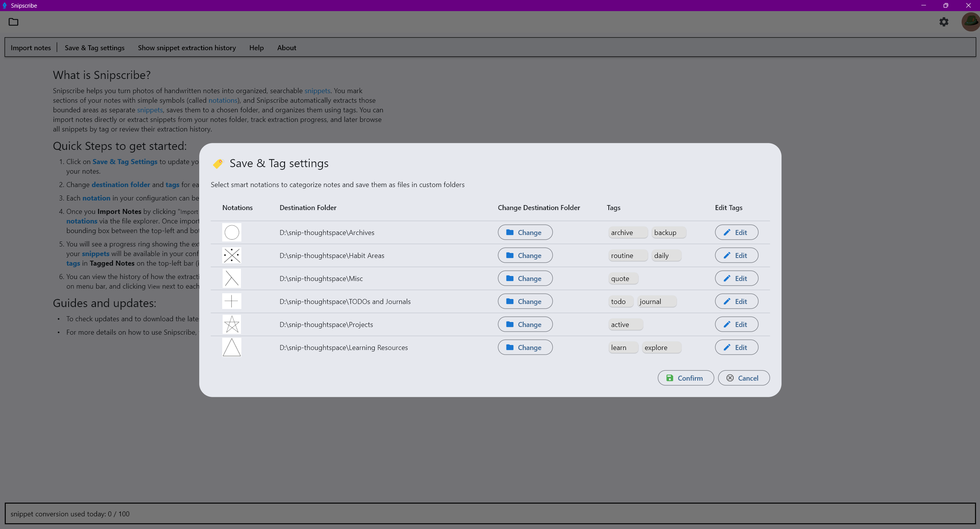Select the circle notation icon

(x=231, y=232)
